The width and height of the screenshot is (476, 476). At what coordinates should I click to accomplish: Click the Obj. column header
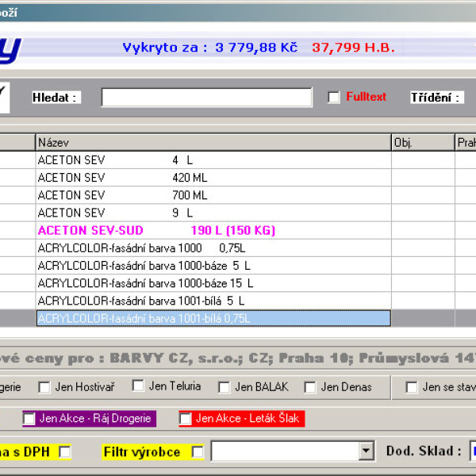point(422,142)
